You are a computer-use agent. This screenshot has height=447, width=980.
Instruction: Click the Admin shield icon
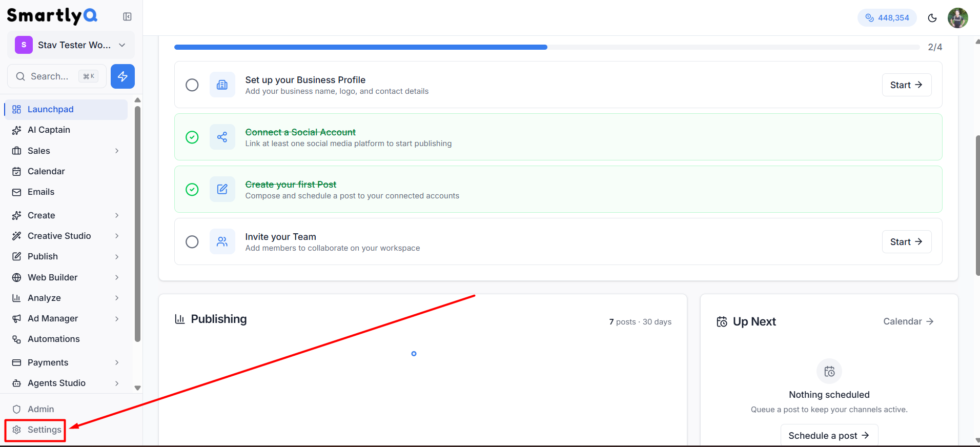pos(17,409)
